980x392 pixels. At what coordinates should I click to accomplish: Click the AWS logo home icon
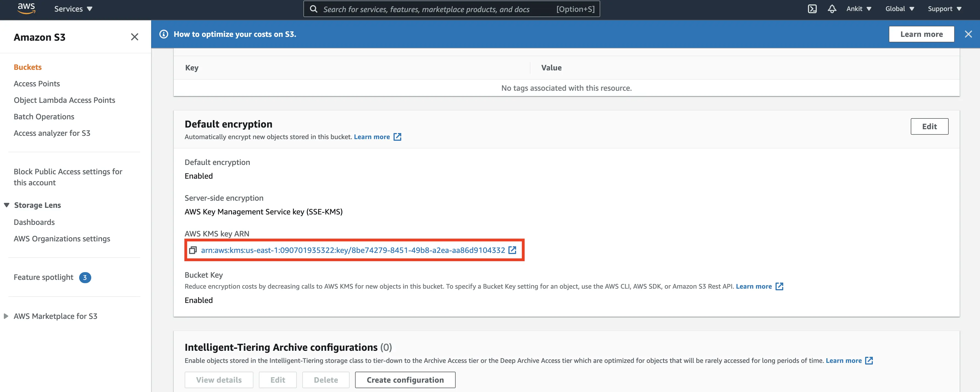click(x=26, y=8)
